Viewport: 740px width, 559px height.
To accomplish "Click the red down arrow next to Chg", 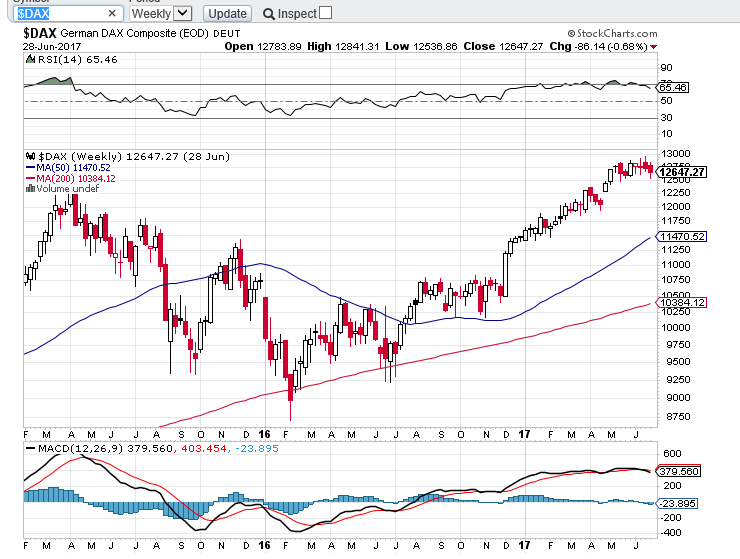I will 654,47.
